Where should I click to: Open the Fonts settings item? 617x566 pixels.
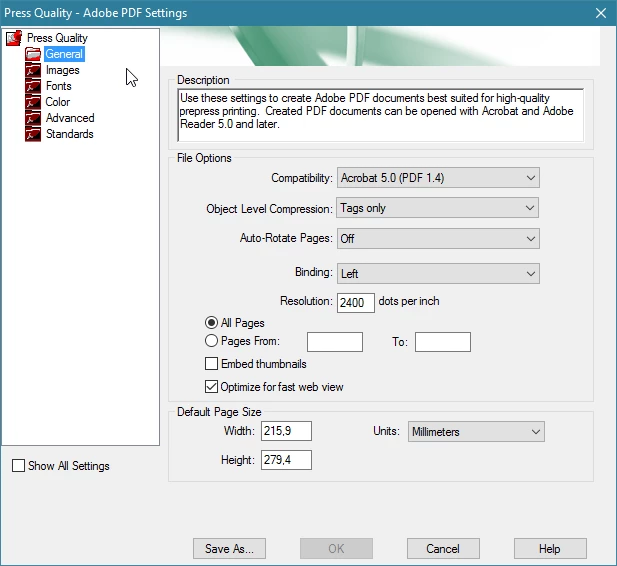pos(59,86)
